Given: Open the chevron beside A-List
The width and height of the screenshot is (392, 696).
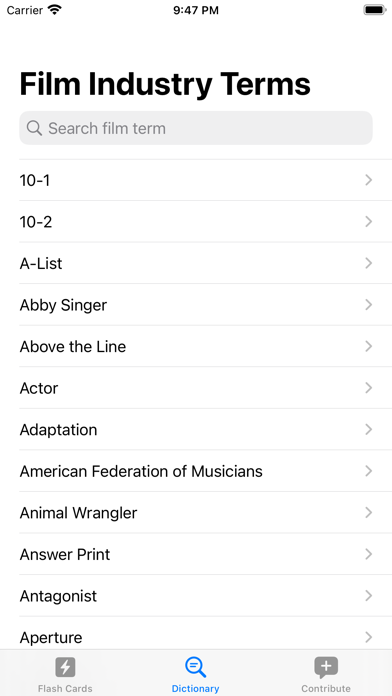Looking at the screenshot, I should (x=368, y=263).
